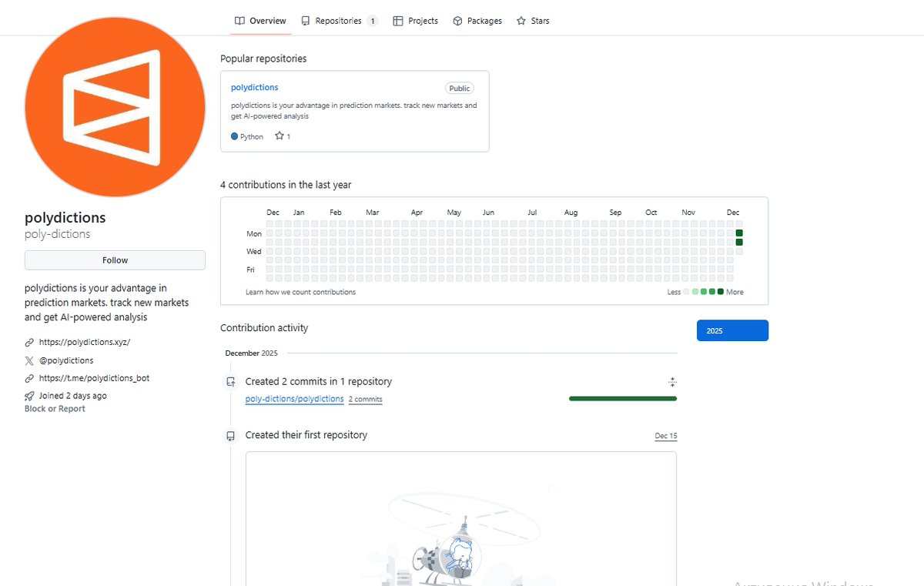Click the Popular repositories heading

263,59
